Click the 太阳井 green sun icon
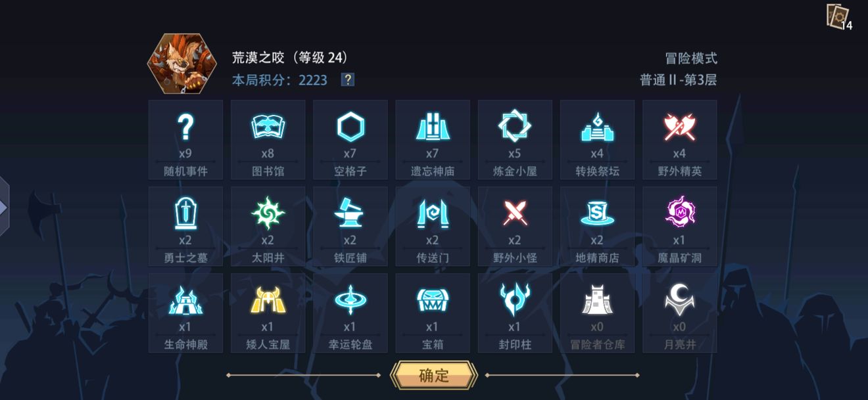This screenshot has height=400, width=868. pyautogui.click(x=268, y=213)
